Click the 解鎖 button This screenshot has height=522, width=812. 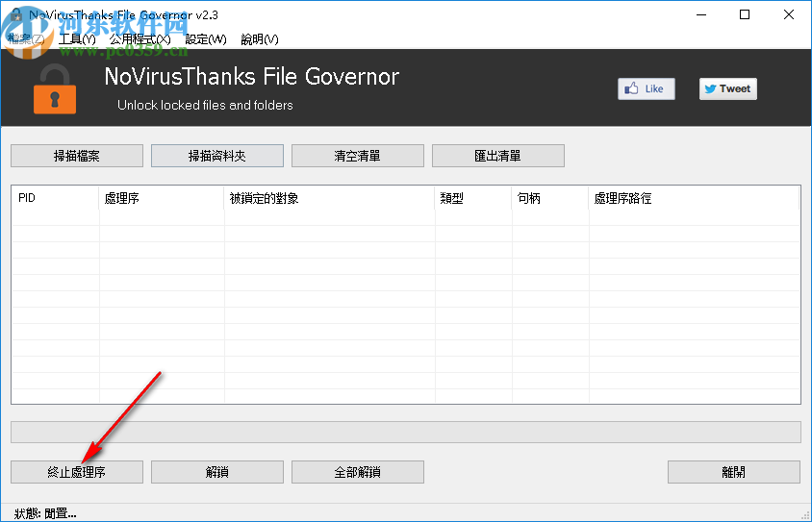coord(217,472)
